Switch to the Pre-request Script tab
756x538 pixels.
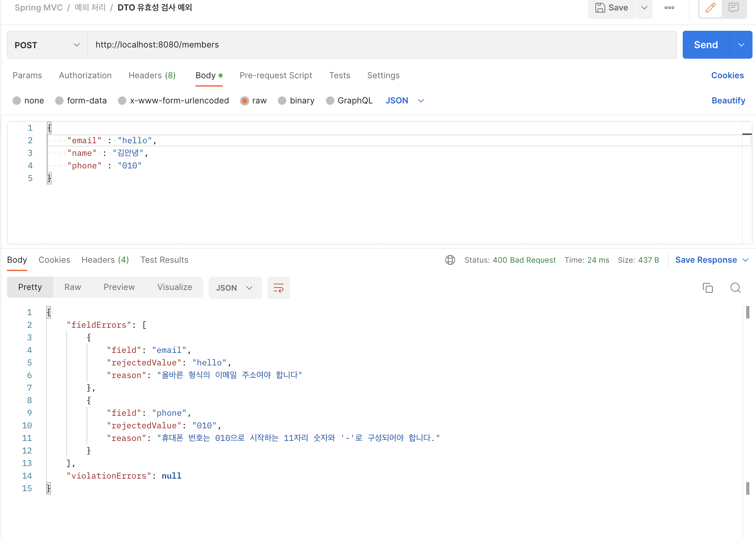point(276,75)
